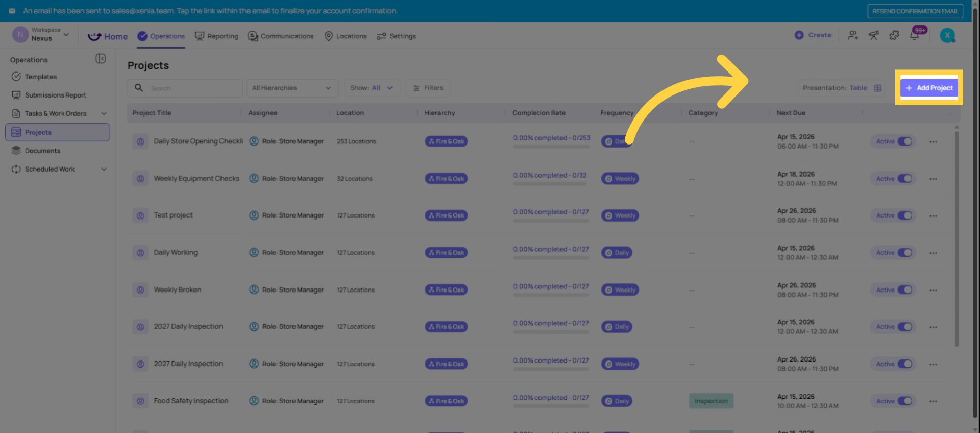Click the projects table vertical scrollbar
This screenshot has width=980, height=433.
(957, 239)
